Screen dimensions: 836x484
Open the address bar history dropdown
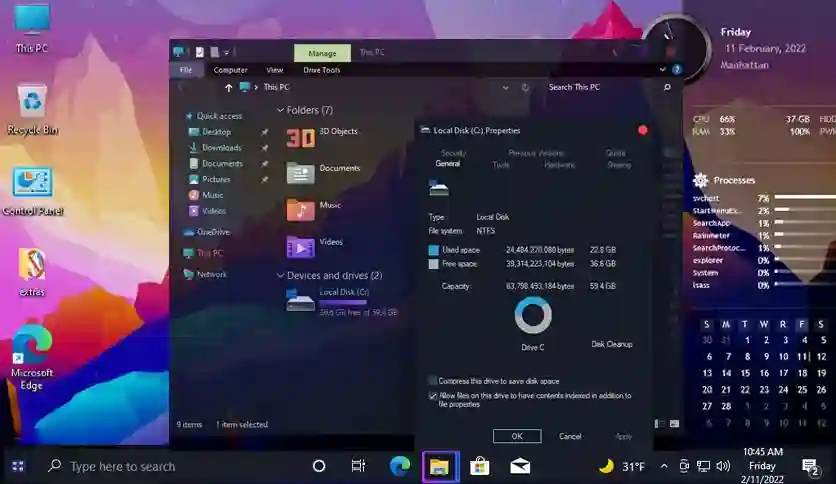[x=505, y=87]
